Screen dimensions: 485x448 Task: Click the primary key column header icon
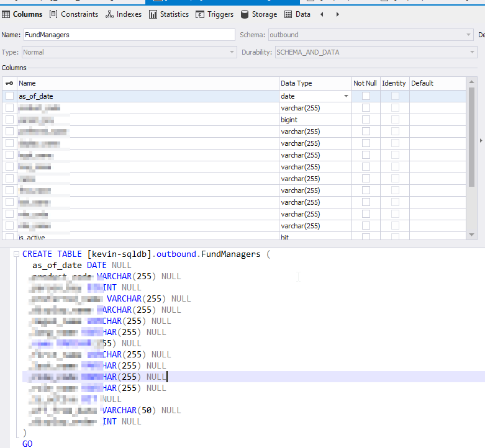pyautogui.click(x=9, y=83)
